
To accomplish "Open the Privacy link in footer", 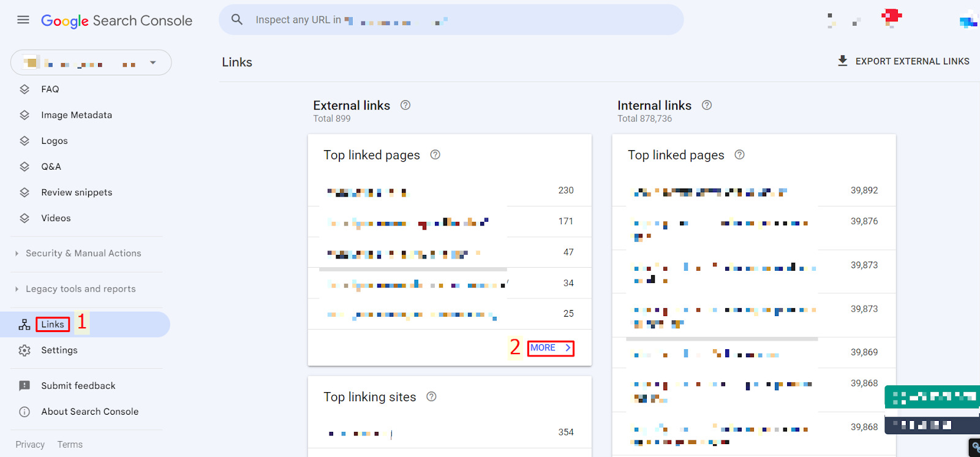I will click(x=30, y=445).
